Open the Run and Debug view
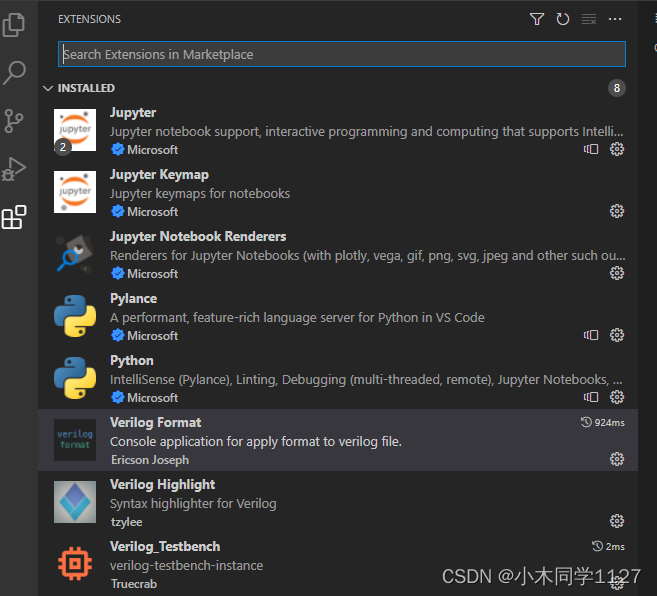 pyautogui.click(x=13, y=169)
